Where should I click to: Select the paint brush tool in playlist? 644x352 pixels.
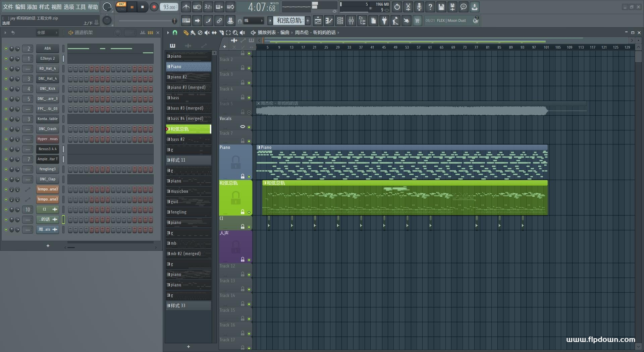coord(193,33)
